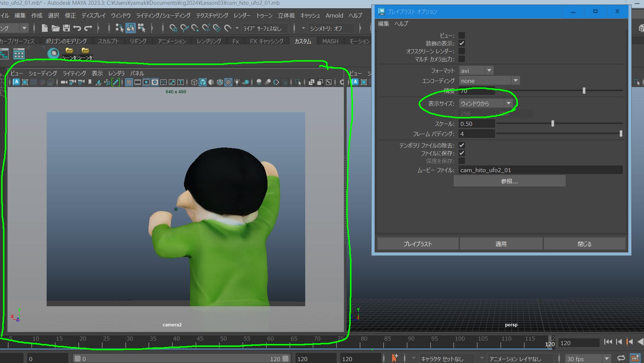Image resolution: width=644 pixels, height=363 pixels.
Task: Click the New Scene icon
Action: [44, 28]
